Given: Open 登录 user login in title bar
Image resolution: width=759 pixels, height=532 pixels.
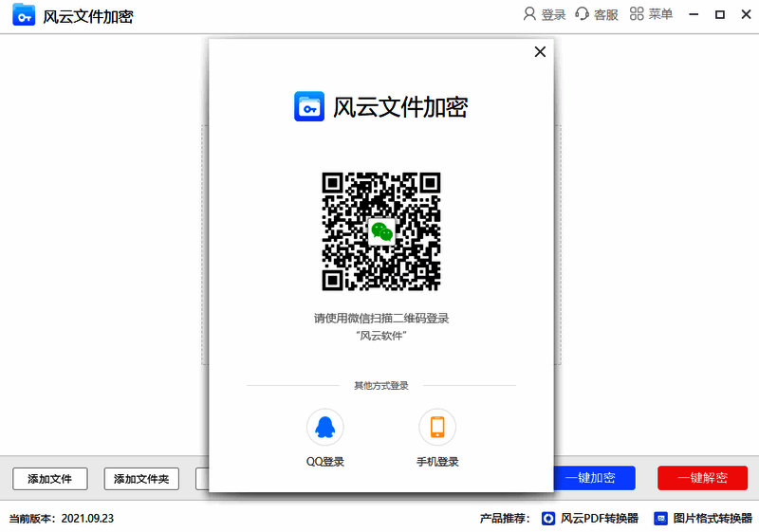Looking at the screenshot, I should [545, 14].
